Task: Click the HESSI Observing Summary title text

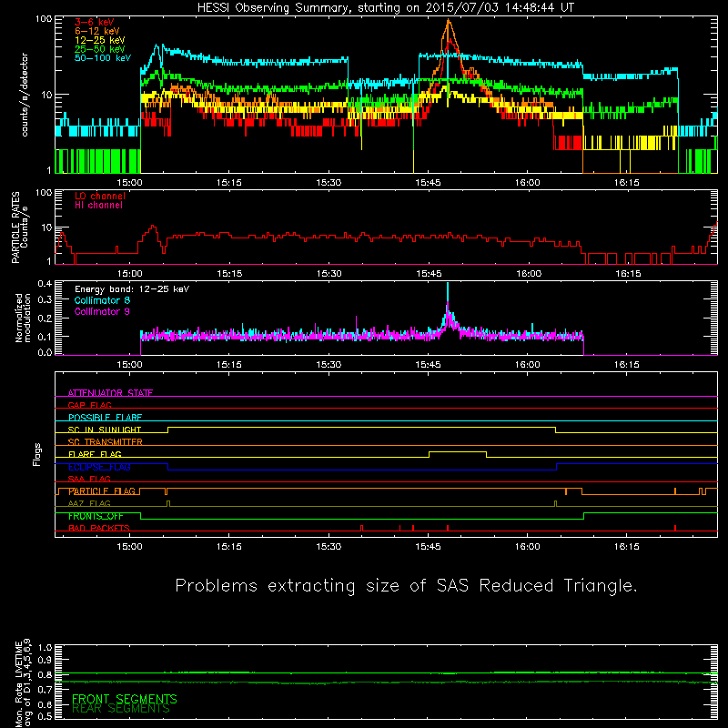Action: (x=385, y=8)
